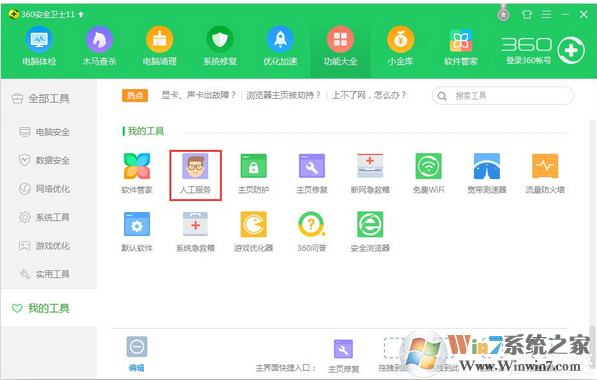Open 系统修复 system repair
Screen dimensions: 597x380
coord(220,46)
